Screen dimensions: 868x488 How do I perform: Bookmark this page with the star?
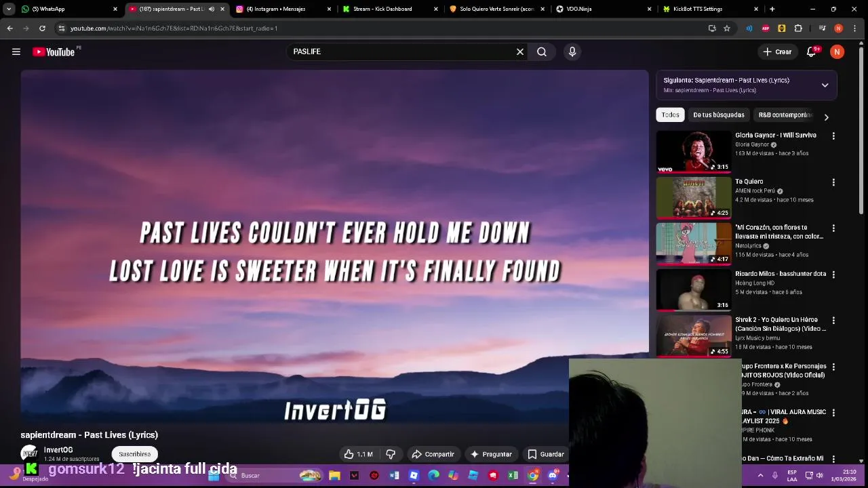[727, 28]
